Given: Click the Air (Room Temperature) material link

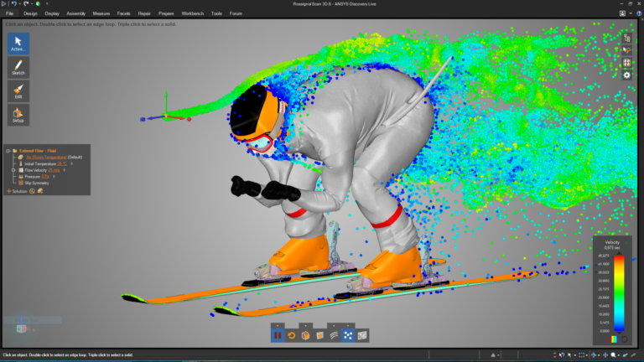Looking at the screenshot, I should click(45, 157).
